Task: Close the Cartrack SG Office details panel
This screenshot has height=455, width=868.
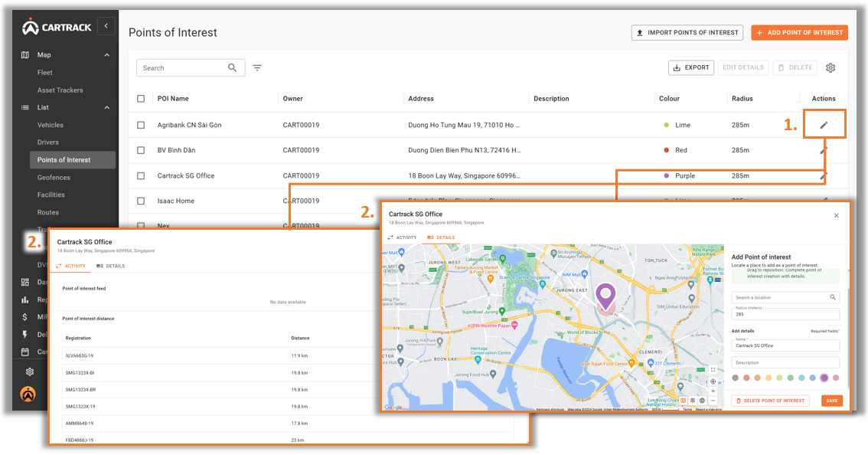Action: (837, 215)
